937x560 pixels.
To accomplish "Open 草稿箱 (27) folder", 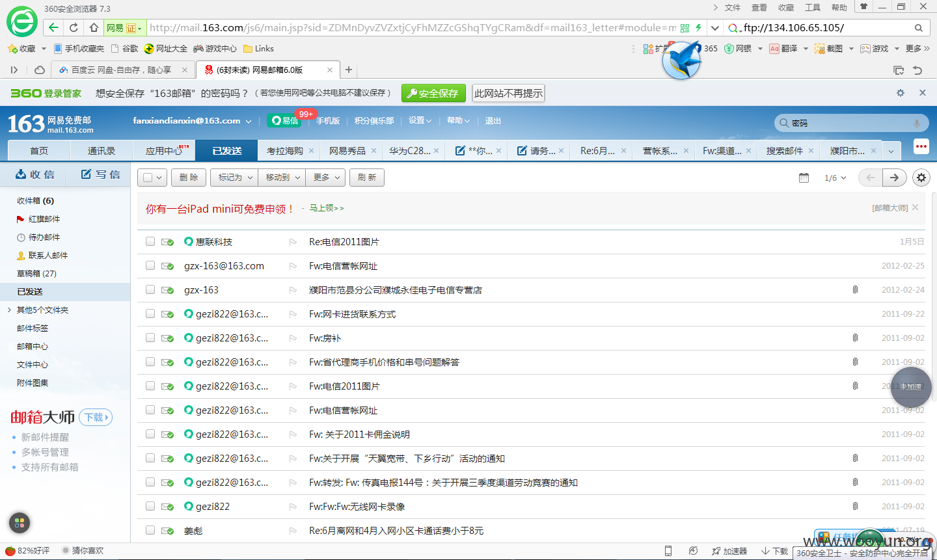I will [37, 273].
